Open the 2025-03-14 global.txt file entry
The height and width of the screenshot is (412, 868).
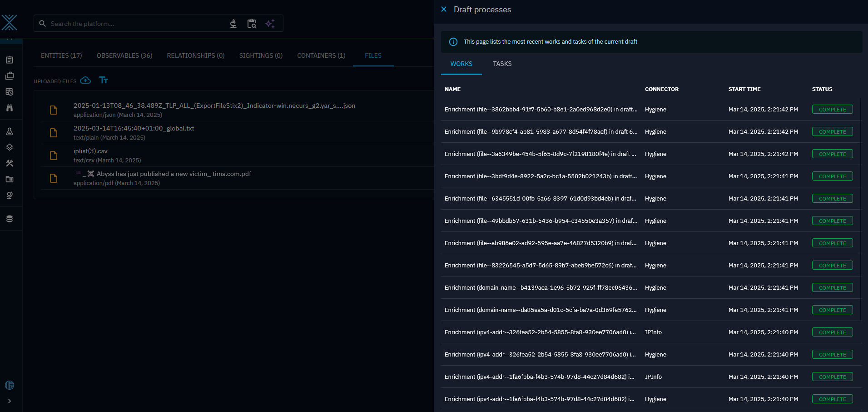click(x=134, y=128)
